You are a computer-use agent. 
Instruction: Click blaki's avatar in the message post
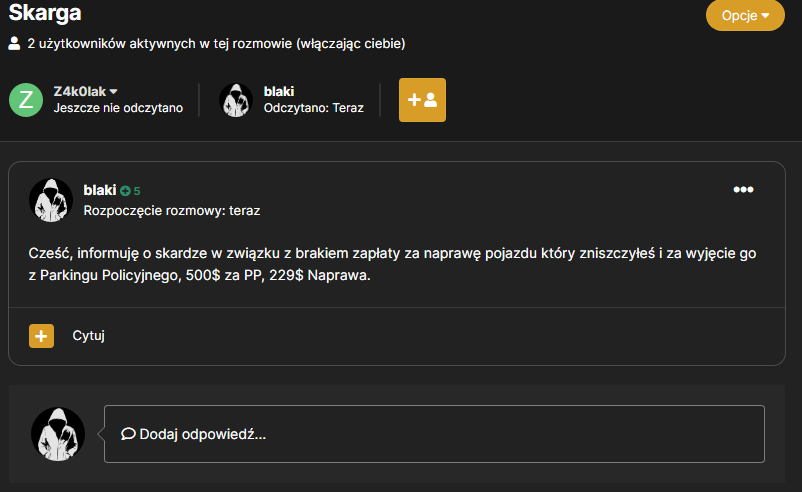click(x=51, y=200)
